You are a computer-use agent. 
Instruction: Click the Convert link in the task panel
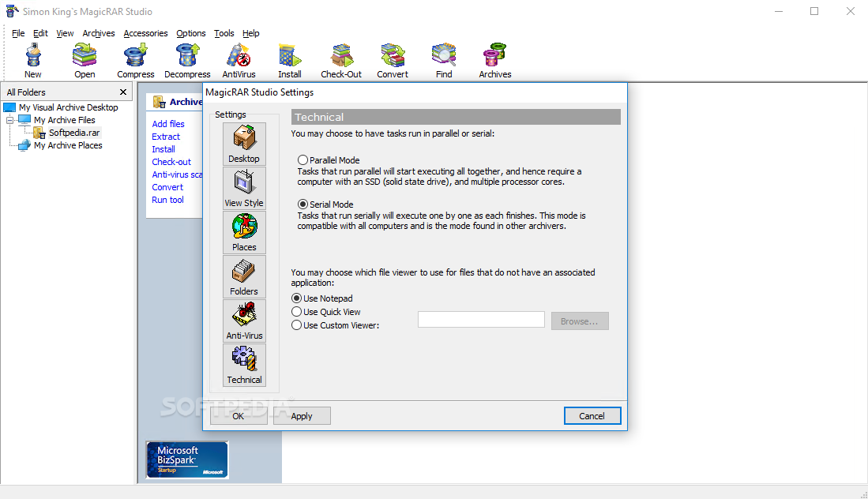[167, 188]
